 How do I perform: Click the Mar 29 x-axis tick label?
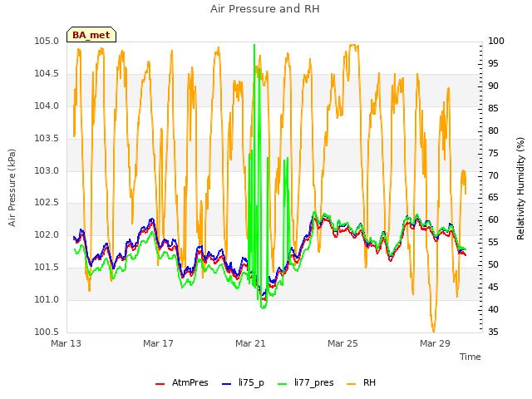435,343
